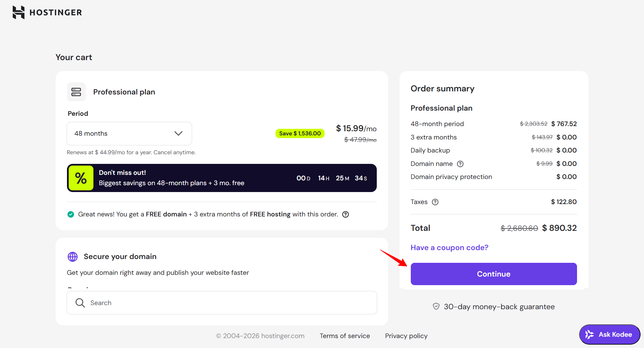The height and width of the screenshot is (348, 644).
Task: Click the countdown timer in the banner
Action: coord(332,178)
